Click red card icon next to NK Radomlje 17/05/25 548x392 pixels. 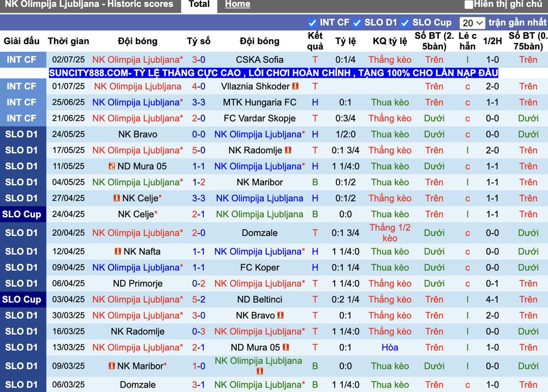pos(288,150)
